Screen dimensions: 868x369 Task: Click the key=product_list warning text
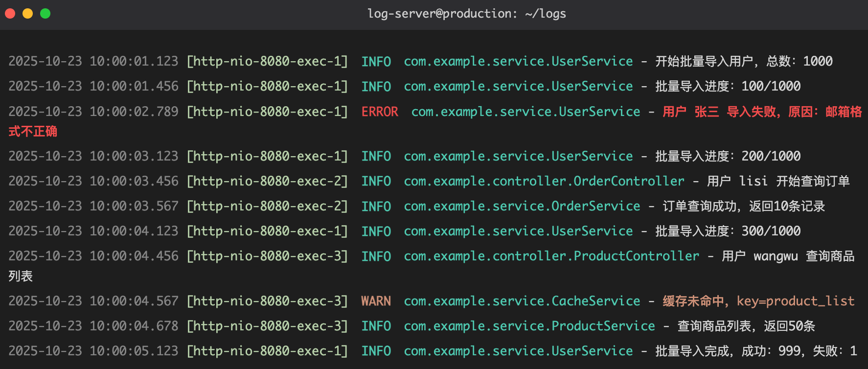click(796, 301)
